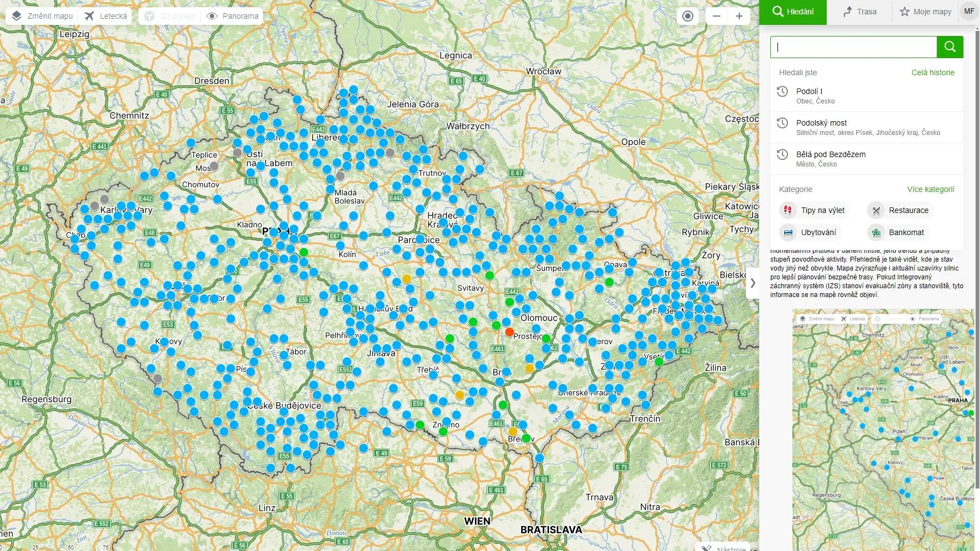Select the Ubytování category

[810, 232]
